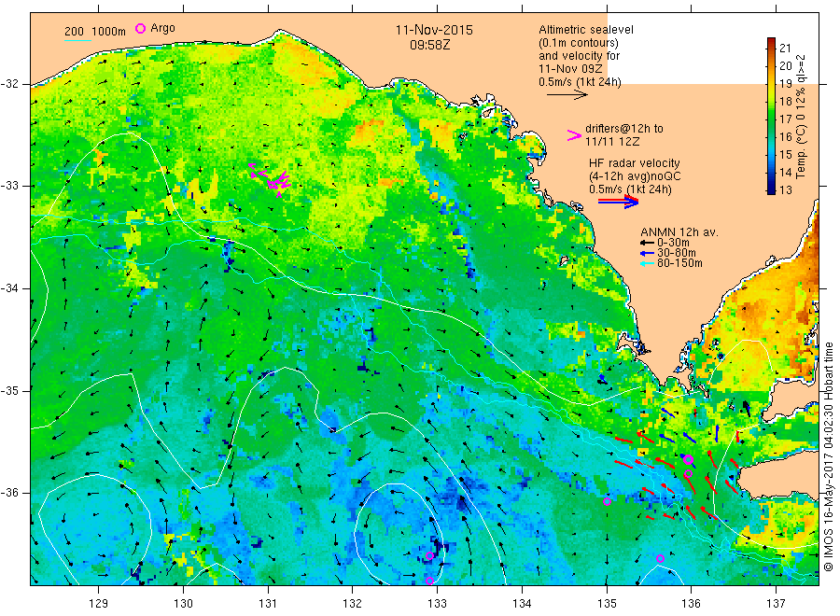Viewport: 840px width, 616px height.
Task: Click the Argo marker at 133E on the bottom axis
Action: pos(429,581)
